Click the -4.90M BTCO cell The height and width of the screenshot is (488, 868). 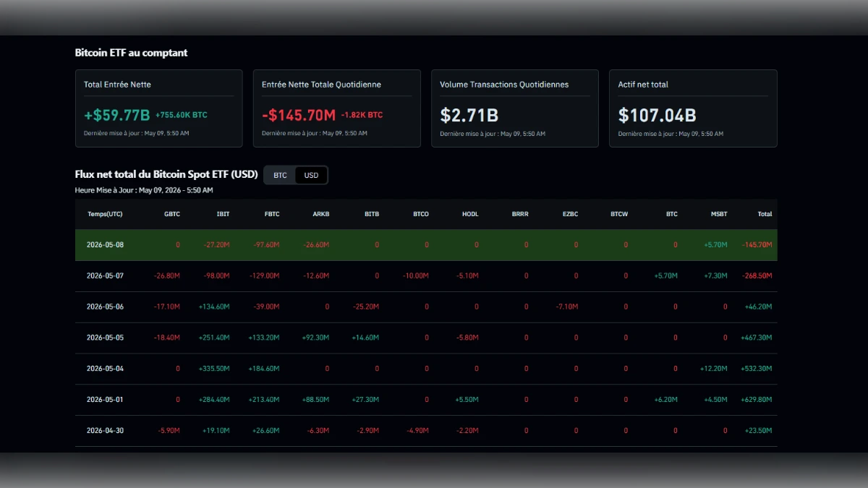[x=417, y=431]
